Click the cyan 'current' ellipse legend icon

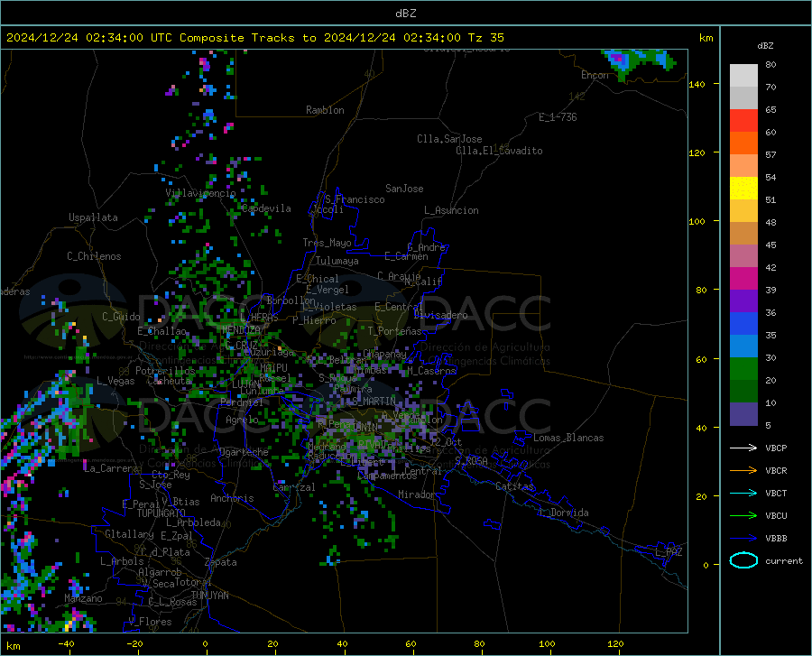(743, 560)
